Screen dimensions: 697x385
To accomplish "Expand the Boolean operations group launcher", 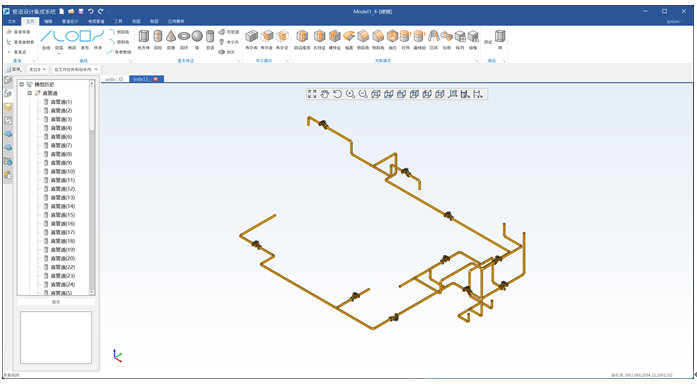I will [x=287, y=61].
